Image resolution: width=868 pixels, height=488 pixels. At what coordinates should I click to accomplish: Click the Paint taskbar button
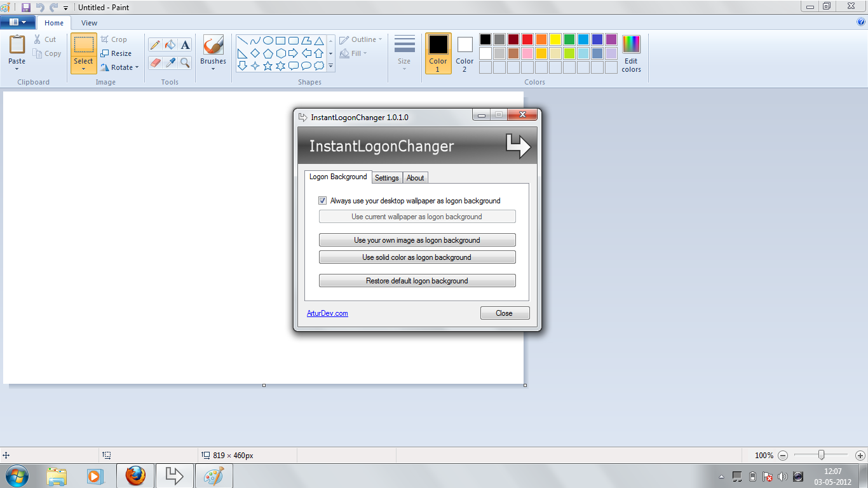pos(214,476)
